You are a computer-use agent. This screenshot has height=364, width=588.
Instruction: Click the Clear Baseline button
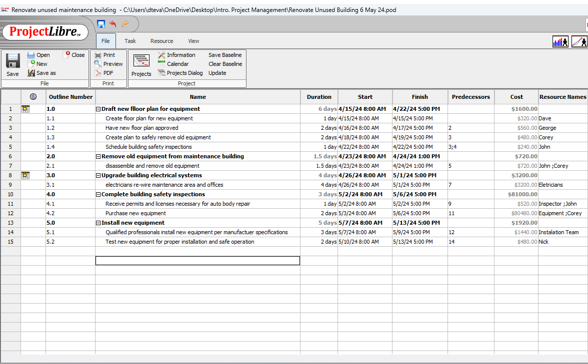click(225, 64)
